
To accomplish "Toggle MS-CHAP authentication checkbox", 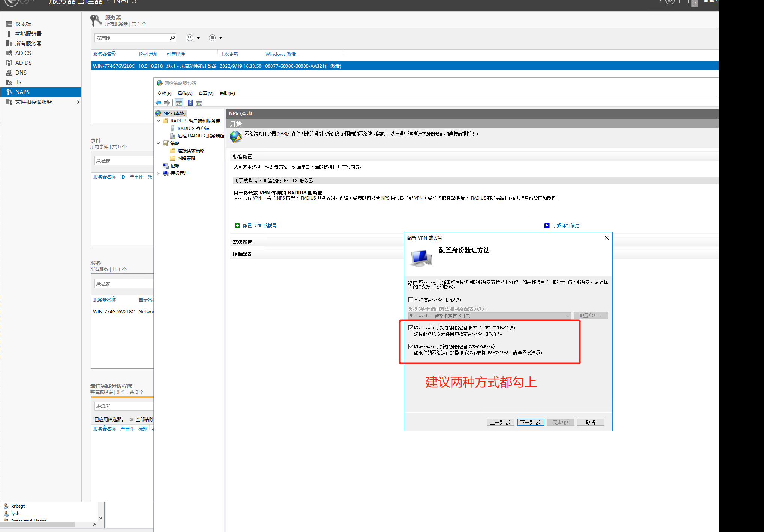I will (x=411, y=347).
